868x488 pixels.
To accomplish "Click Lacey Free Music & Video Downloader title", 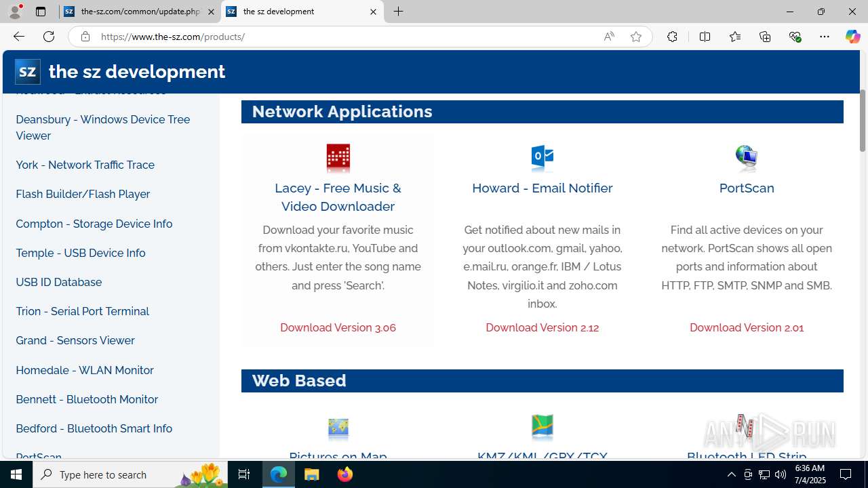I will (x=338, y=197).
